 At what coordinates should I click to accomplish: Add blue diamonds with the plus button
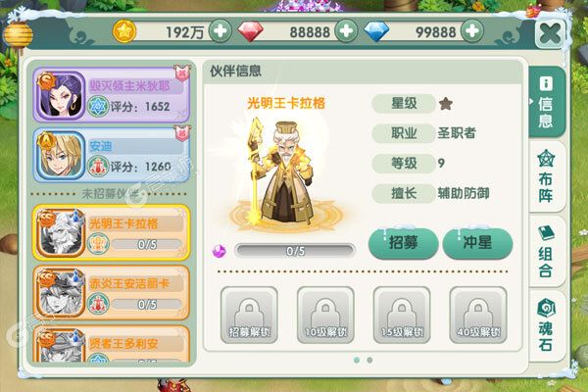tap(472, 31)
